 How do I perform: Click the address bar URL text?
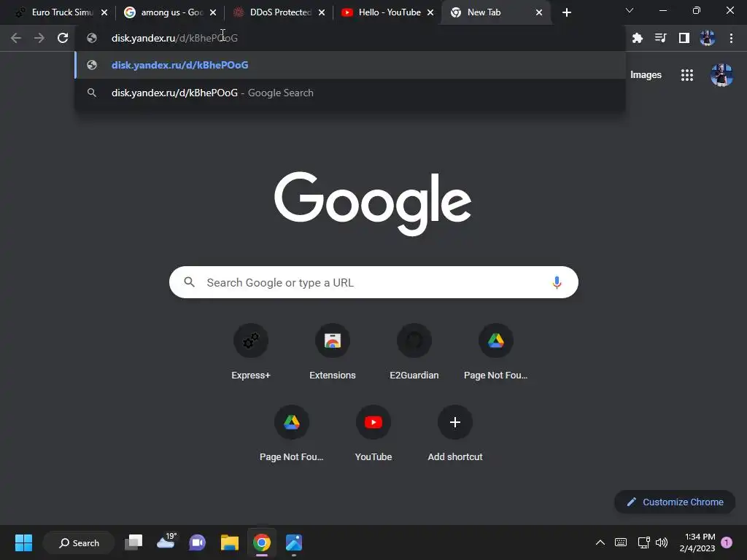point(174,38)
